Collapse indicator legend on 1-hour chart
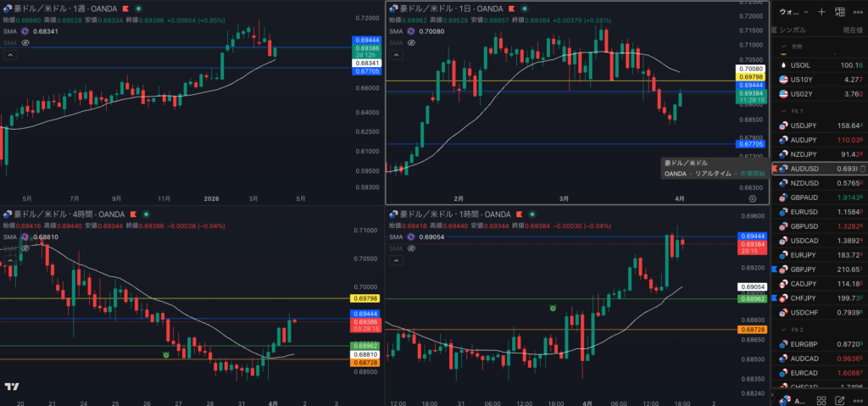 coord(396,260)
